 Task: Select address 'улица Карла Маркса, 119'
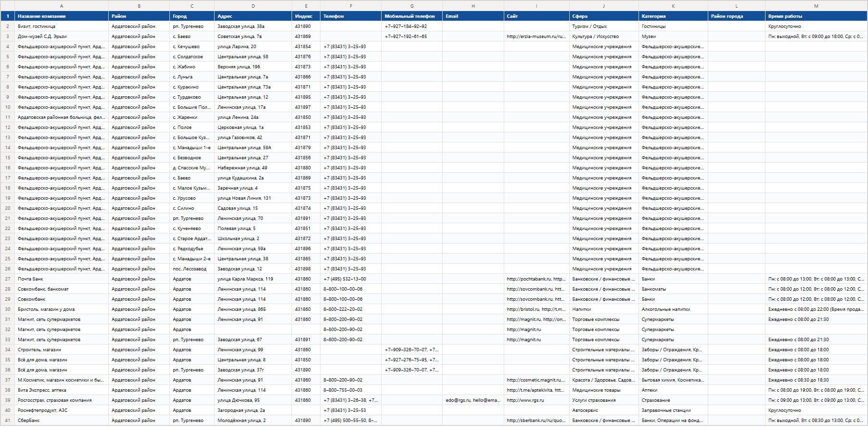click(253, 279)
